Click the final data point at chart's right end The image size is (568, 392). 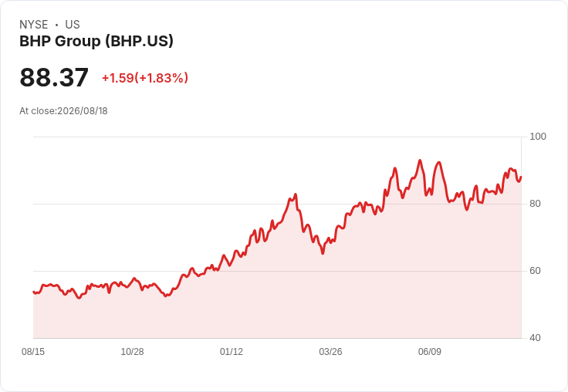pyautogui.click(x=521, y=177)
